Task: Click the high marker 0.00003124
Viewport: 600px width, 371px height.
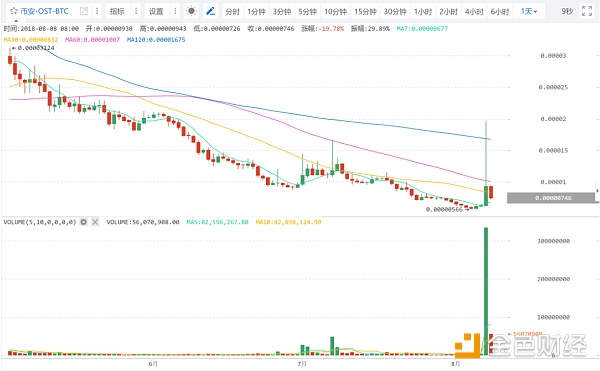Action: 33,48
